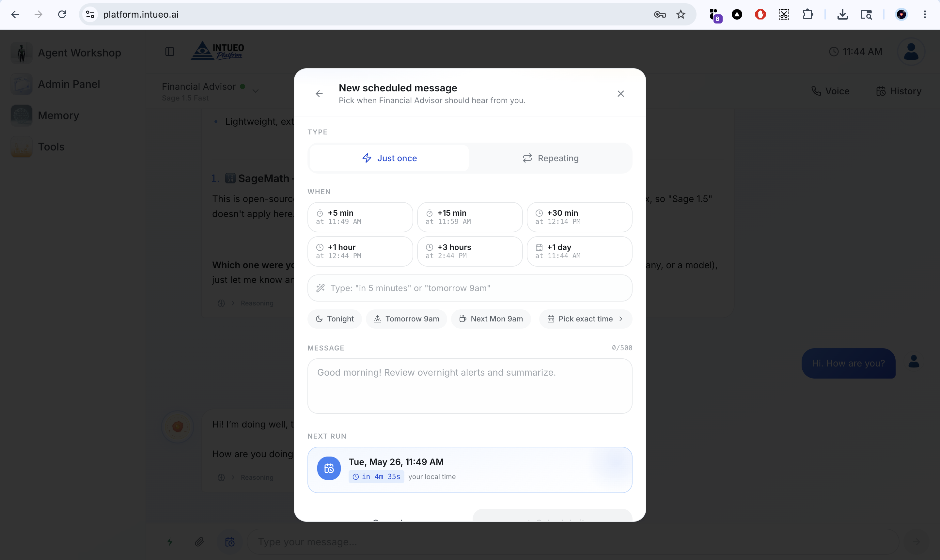
Task: Switch schedule type to Repeating
Action: (x=550, y=158)
